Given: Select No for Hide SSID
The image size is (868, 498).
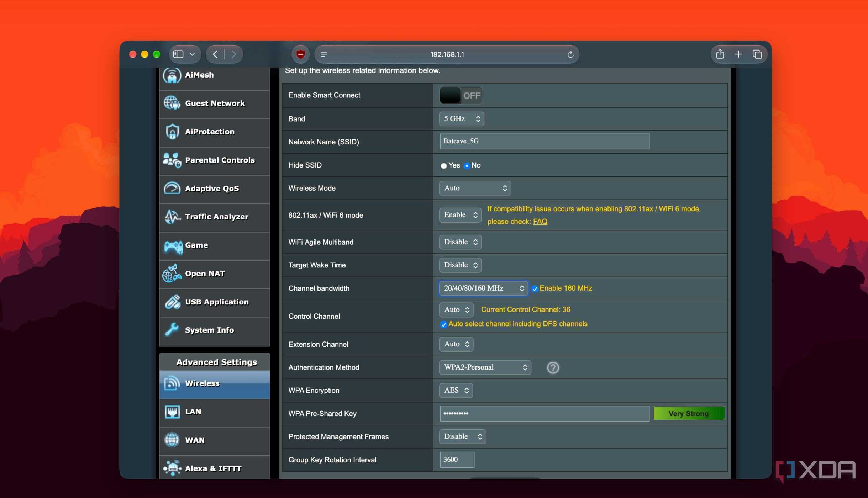Looking at the screenshot, I should pyautogui.click(x=467, y=166).
